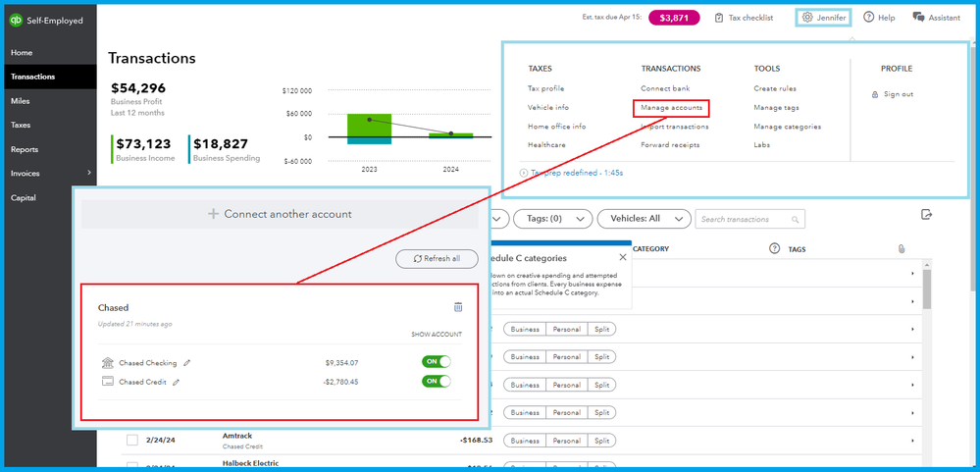Delete the Chased bank connection

458,307
